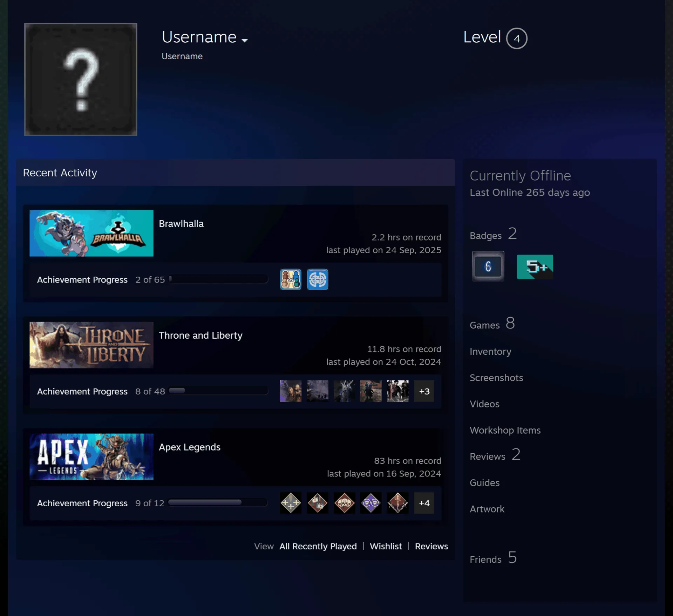
Task: Show the +3 more Throne and Liberty achievements
Action: (x=424, y=391)
